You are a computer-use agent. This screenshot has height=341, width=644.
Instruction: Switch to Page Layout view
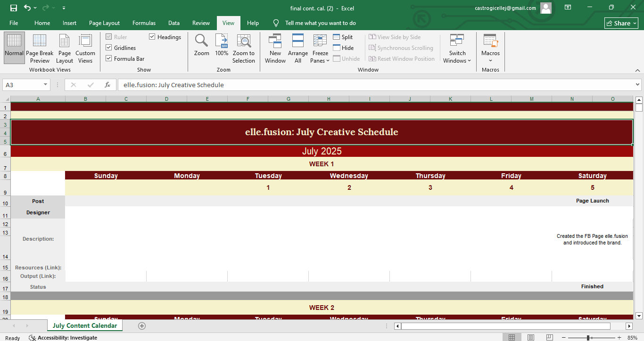click(x=65, y=49)
